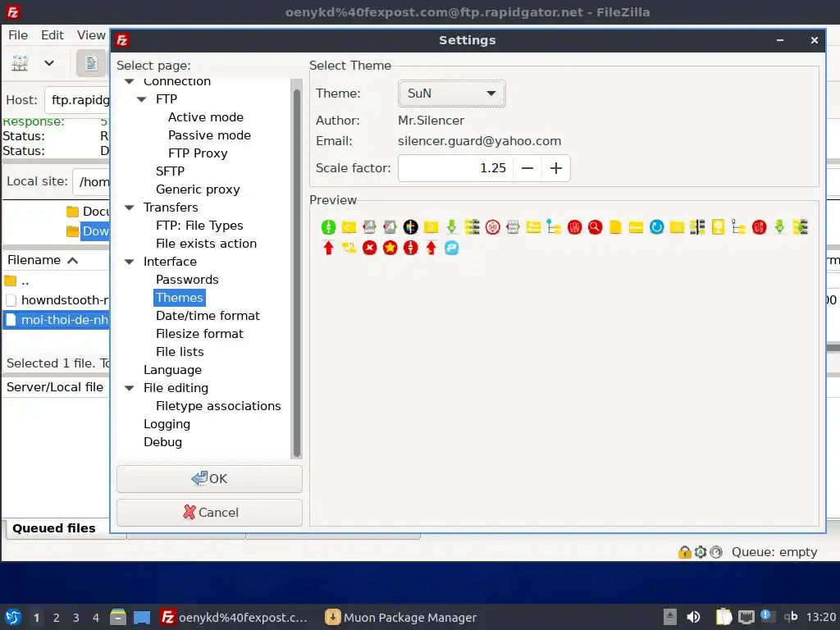840x630 pixels.
Task: Click Cancel in Settings dialog
Action: point(209,512)
